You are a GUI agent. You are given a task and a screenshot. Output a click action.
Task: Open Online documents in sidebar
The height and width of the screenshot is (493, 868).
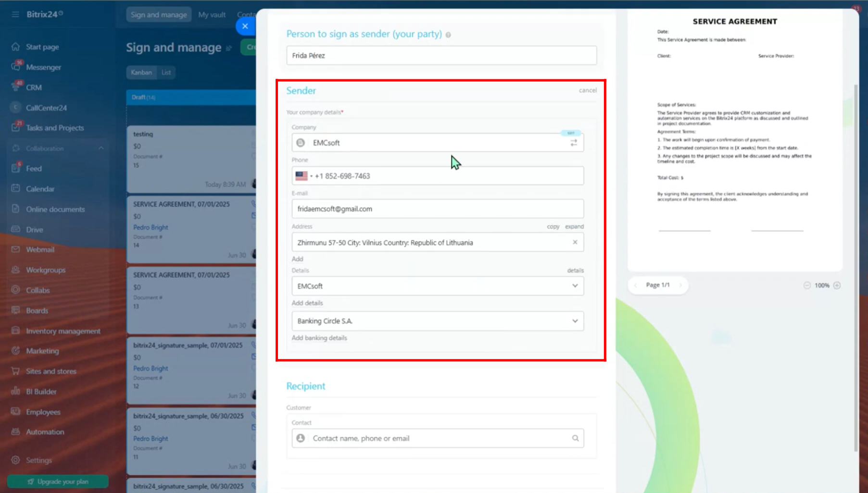55,209
